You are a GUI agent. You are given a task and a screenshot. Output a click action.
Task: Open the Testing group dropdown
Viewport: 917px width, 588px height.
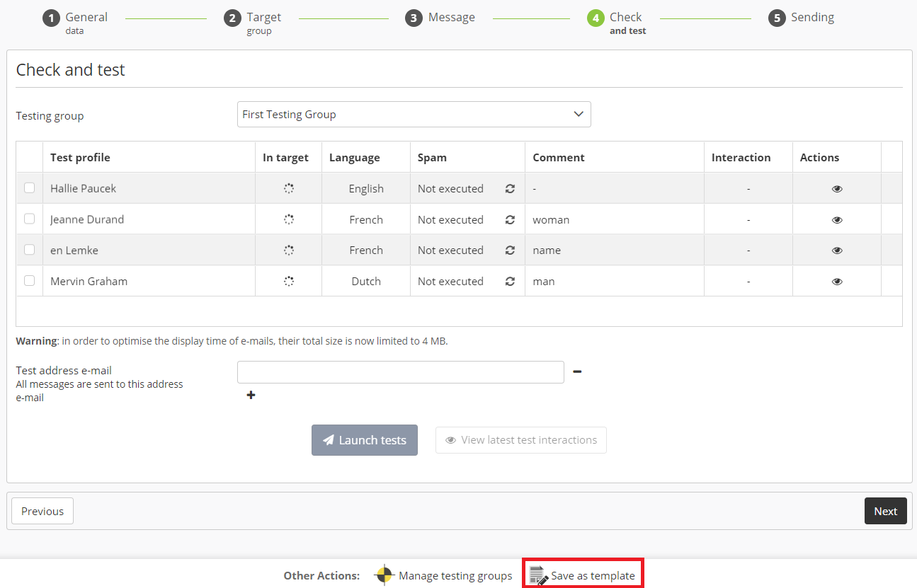414,115
